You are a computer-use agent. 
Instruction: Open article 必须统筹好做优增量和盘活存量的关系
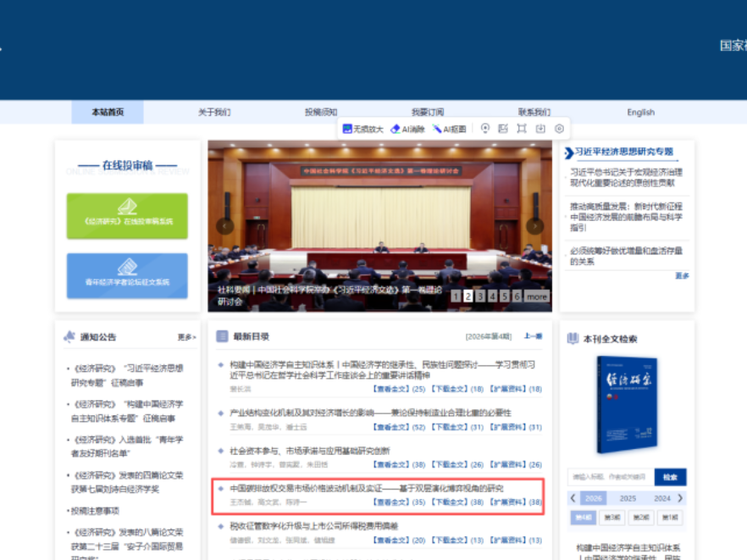pyautogui.click(x=626, y=256)
